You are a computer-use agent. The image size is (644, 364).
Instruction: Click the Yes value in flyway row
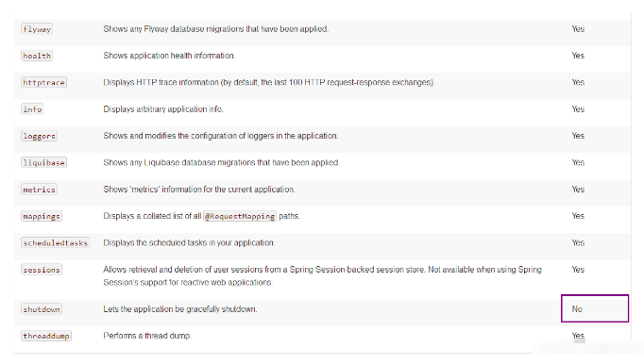tap(578, 29)
